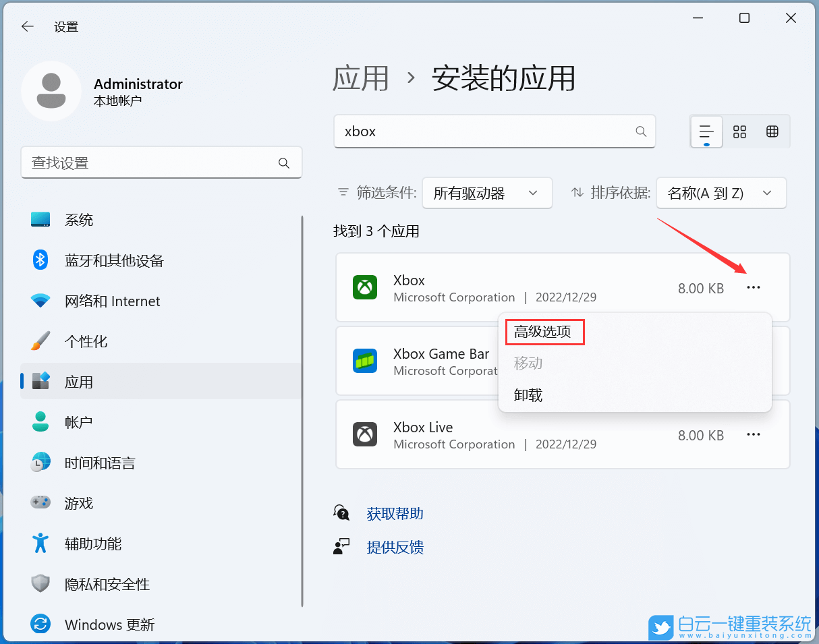Open the 所有驱动器 filter dropdown
The image size is (819, 644).
tap(487, 193)
